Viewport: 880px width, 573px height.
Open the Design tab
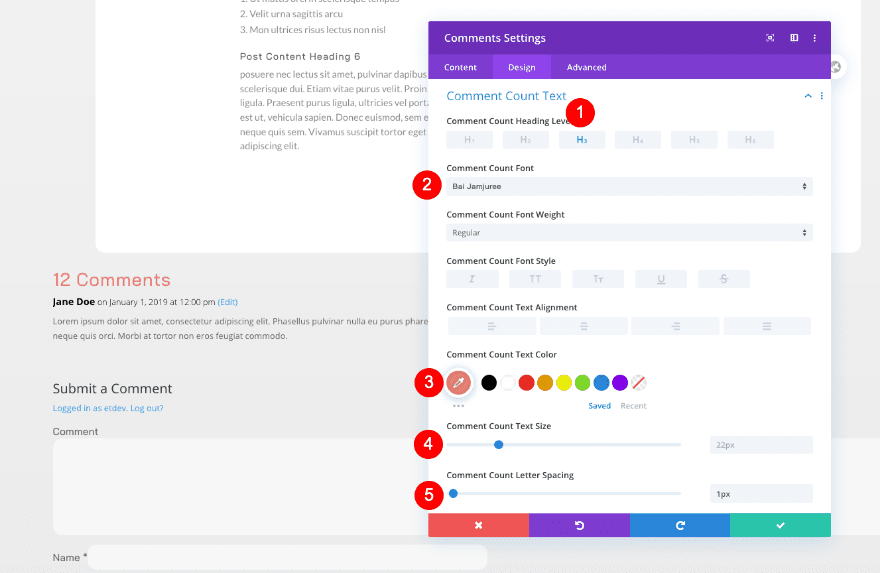point(521,67)
